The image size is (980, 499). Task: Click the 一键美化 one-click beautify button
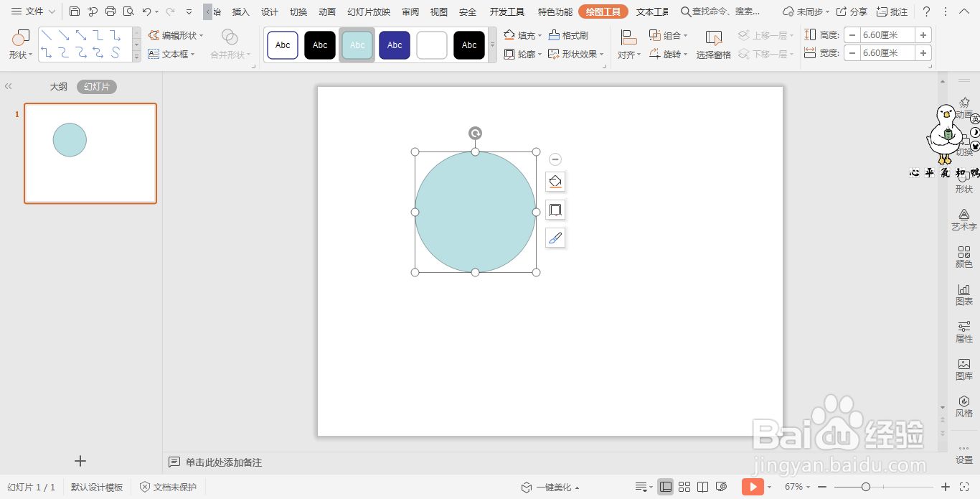[550, 488]
